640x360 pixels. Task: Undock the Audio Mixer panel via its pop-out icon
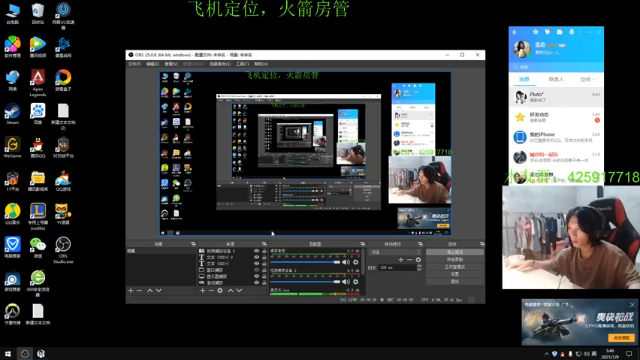pos(362,244)
